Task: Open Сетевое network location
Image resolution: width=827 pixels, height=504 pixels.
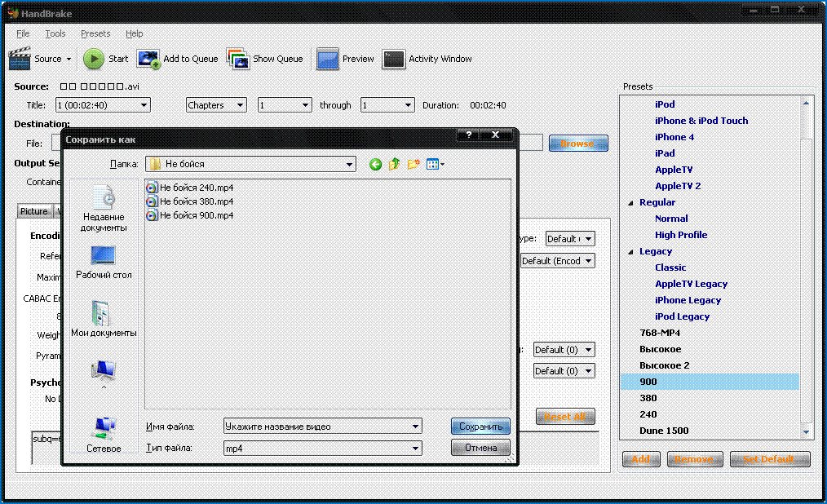Action: click(x=104, y=435)
